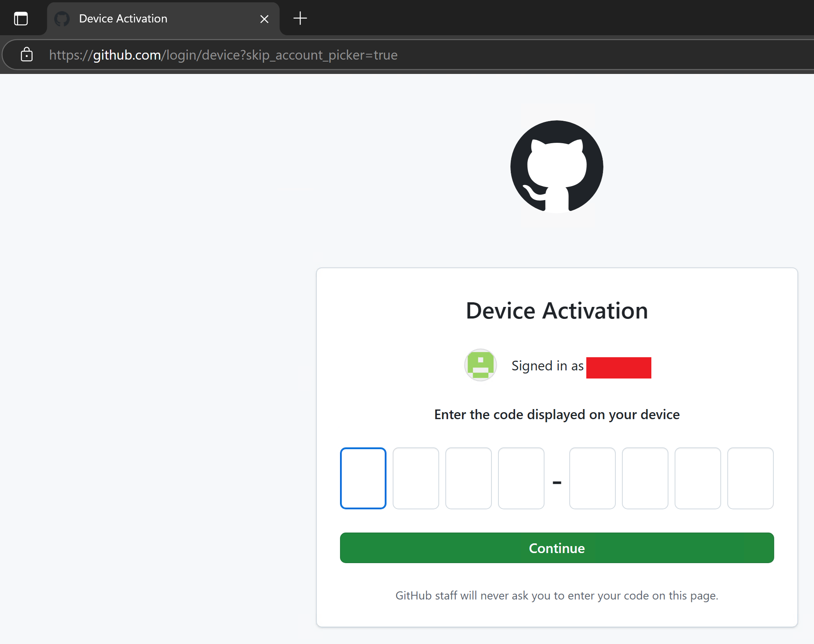Click the Device Activation heading text

(556, 310)
